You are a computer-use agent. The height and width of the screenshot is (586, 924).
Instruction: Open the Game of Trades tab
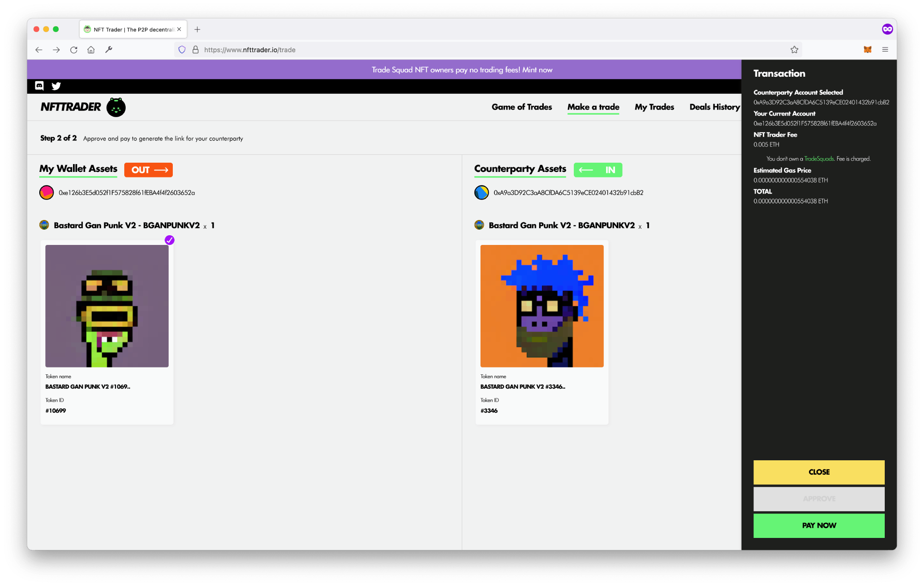click(x=522, y=106)
